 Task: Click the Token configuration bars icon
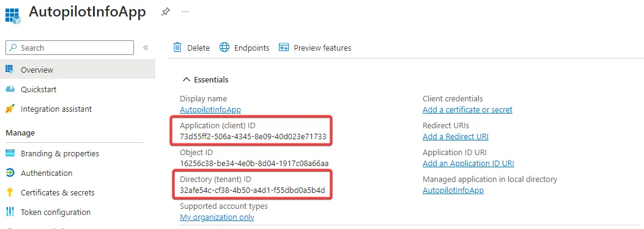pyautogui.click(x=10, y=212)
